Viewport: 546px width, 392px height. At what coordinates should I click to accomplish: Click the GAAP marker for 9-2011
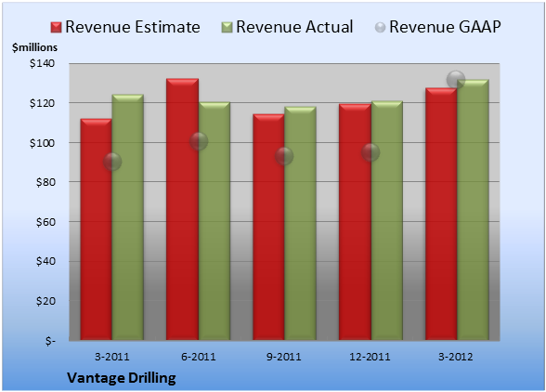coord(284,156)
